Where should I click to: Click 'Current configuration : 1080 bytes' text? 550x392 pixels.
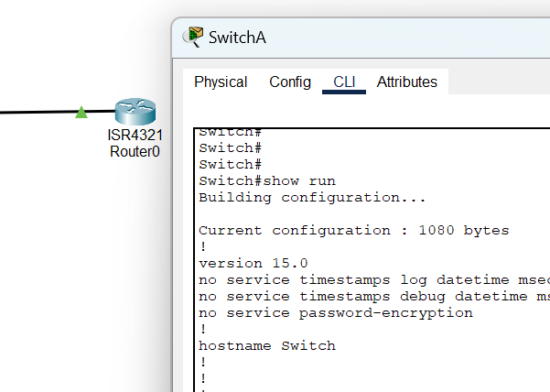(x=354, y=230)
